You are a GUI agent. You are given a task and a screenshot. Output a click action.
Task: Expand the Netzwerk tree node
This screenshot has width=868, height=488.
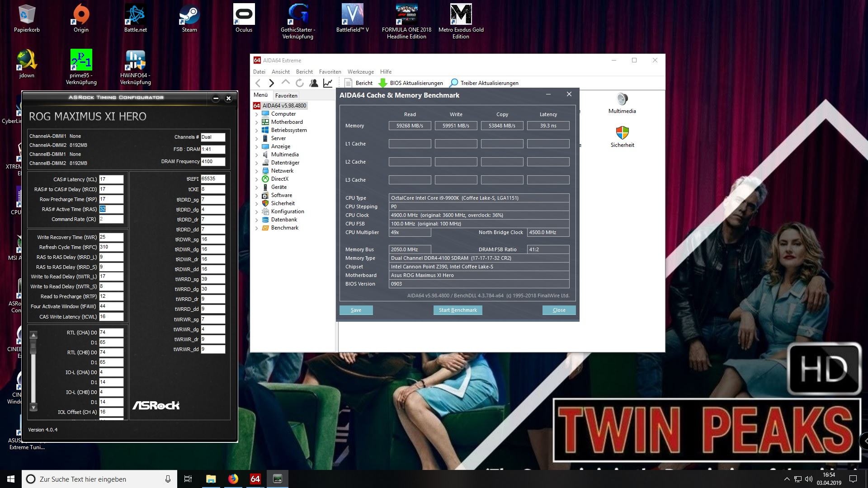point(257,171)
